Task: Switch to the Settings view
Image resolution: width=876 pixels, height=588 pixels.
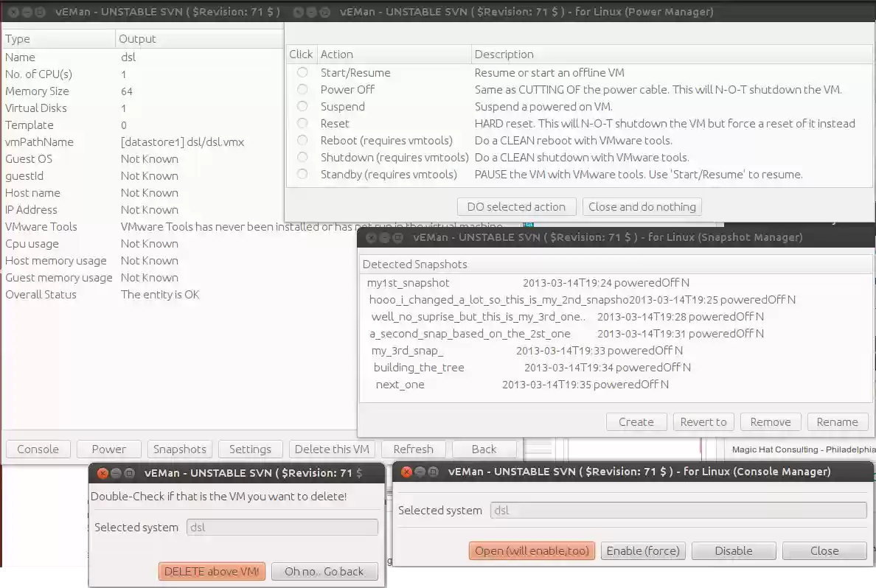Action: click(x=250, y=449)
